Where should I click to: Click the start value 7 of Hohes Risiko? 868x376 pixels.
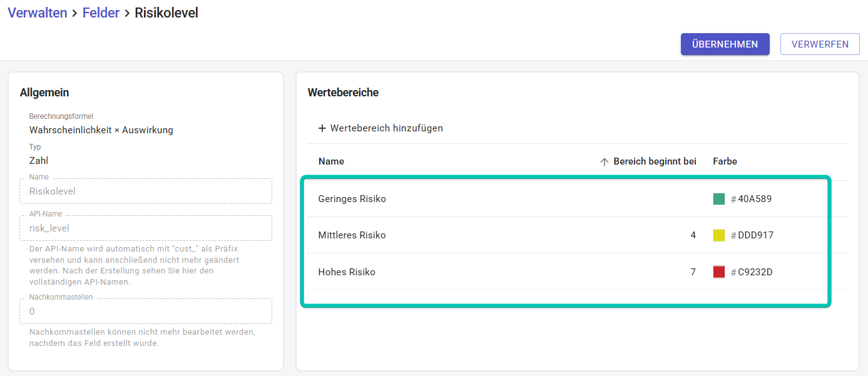coord(693,272)
